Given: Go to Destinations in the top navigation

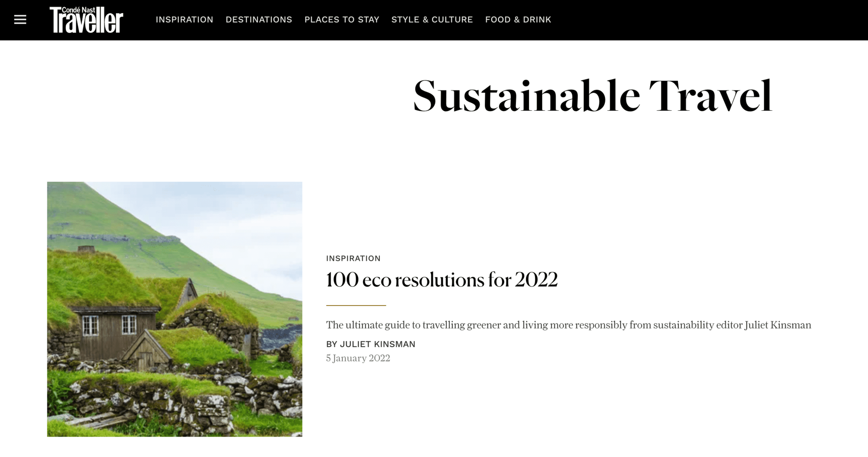Looking at the screenshot, I should point(259,20).
